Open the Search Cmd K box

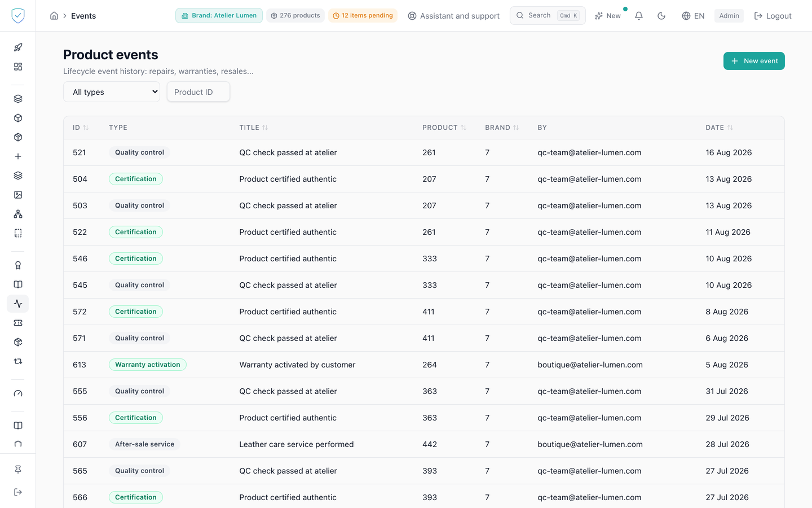click(x=548, y=16)
